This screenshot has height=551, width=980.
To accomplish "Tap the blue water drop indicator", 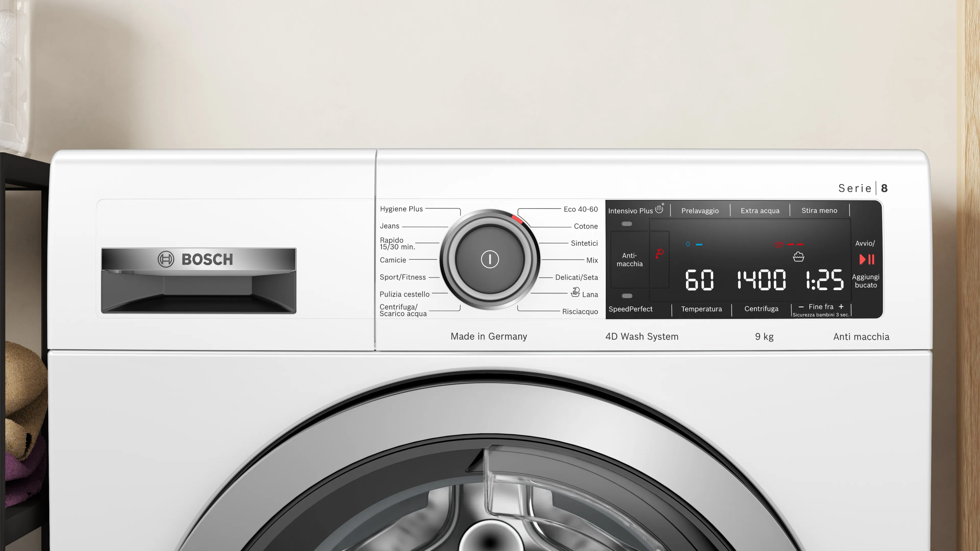I will click(688, 244).
